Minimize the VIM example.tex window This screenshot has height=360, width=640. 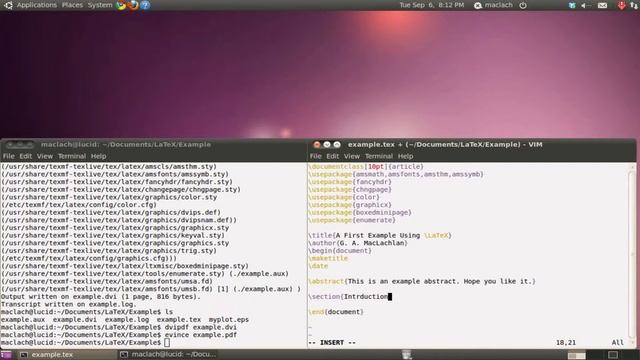tap(327, 144)
